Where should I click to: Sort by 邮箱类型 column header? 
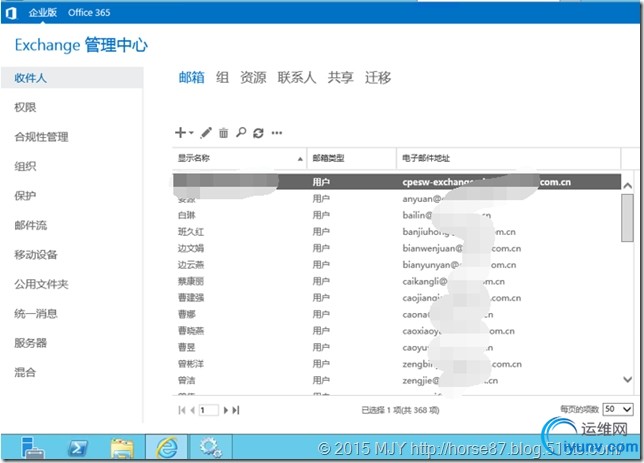point(352,158)
